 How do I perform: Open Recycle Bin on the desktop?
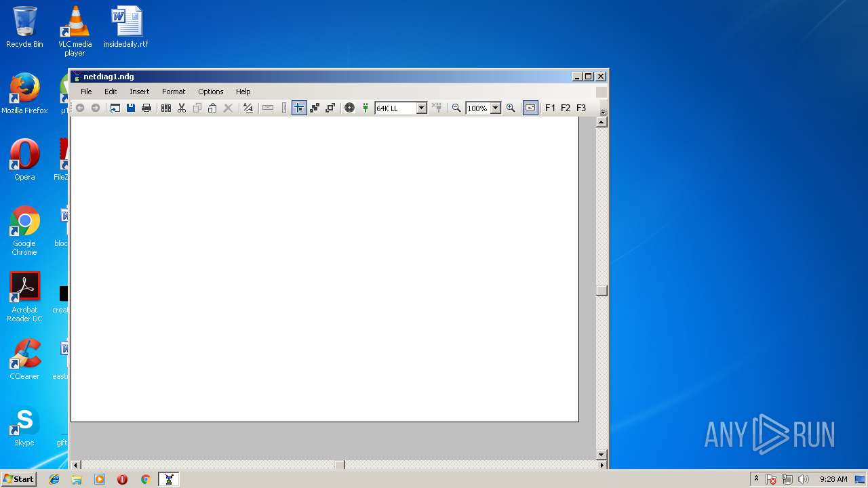24,27
